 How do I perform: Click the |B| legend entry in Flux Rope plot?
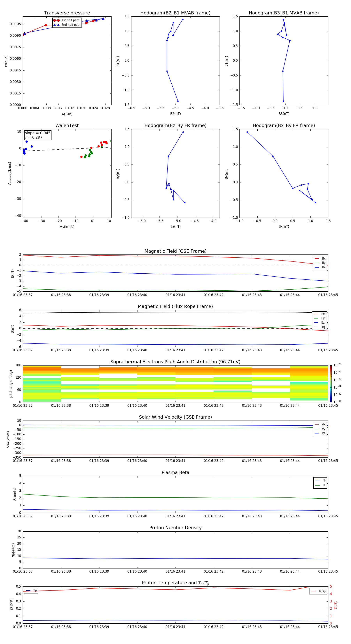click(x=320, y=327)
